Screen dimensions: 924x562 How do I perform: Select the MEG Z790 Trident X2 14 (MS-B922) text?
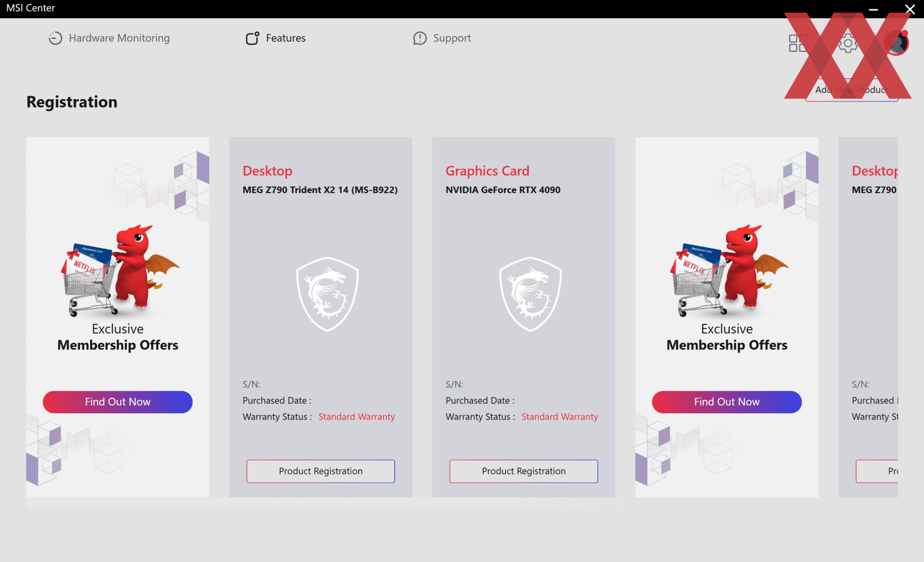coord(320,190)
